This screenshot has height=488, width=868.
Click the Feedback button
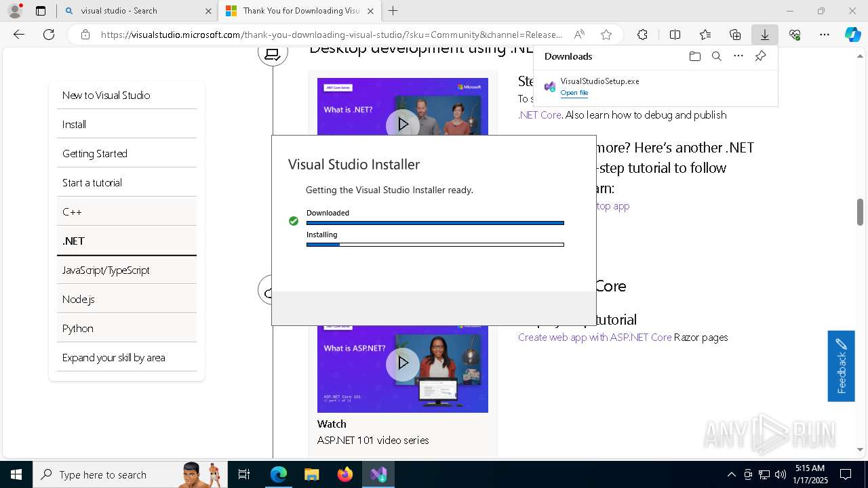(841, 366)
